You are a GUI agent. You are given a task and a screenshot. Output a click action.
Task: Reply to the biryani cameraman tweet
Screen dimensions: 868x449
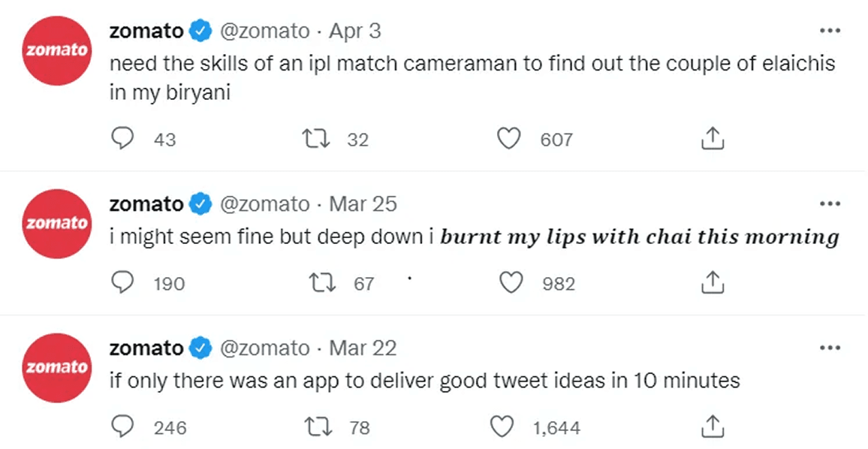(122, 138)
